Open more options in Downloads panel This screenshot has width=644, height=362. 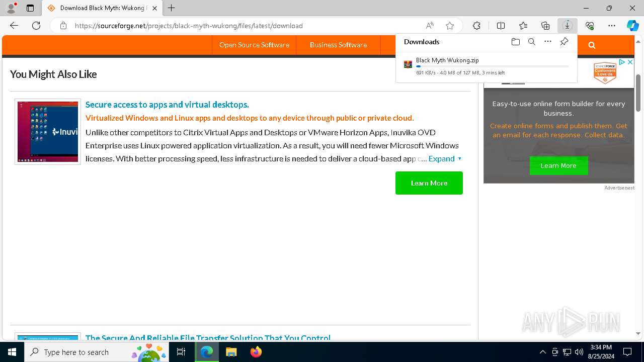pyautogui.click(x=548, y=42)
